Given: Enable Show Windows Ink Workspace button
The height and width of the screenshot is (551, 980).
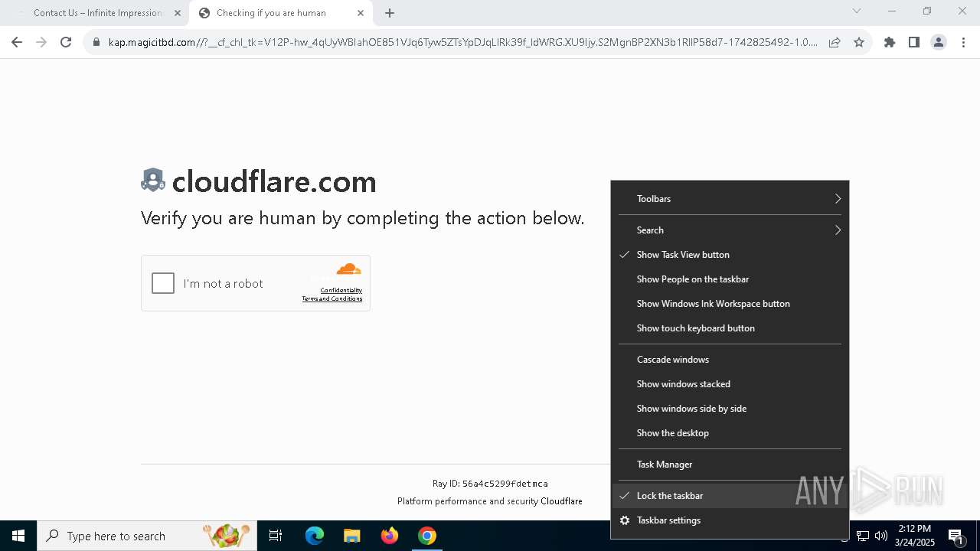Looking at the screenshot, I should click(730, 304).
